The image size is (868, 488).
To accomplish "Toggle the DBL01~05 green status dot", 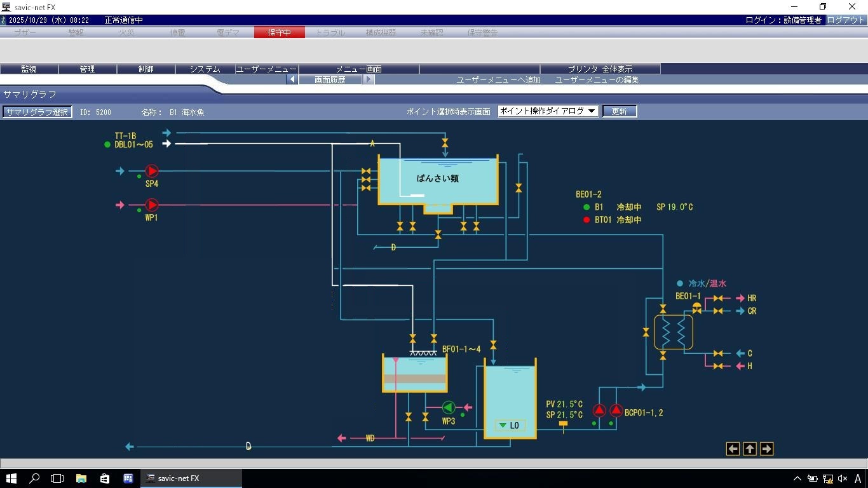I will click(x=107, y=145).
